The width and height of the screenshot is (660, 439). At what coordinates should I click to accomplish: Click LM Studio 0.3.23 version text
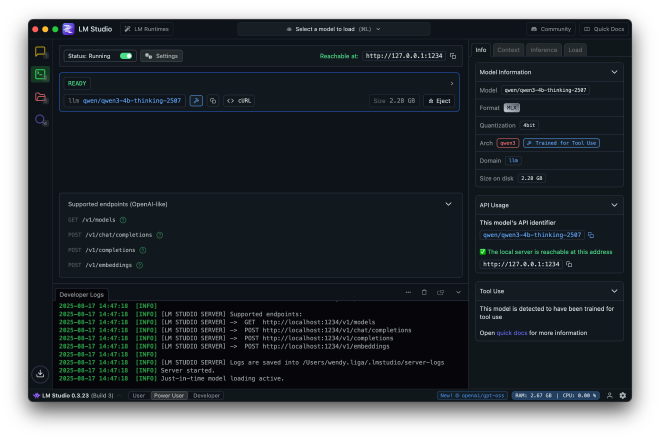65,396
